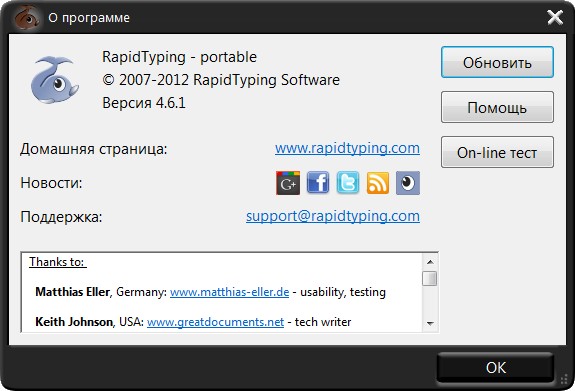Open the www.greatdocuments.net link
Image resolution: width=575 pixels, height=391 pixels.
(216, 322)
